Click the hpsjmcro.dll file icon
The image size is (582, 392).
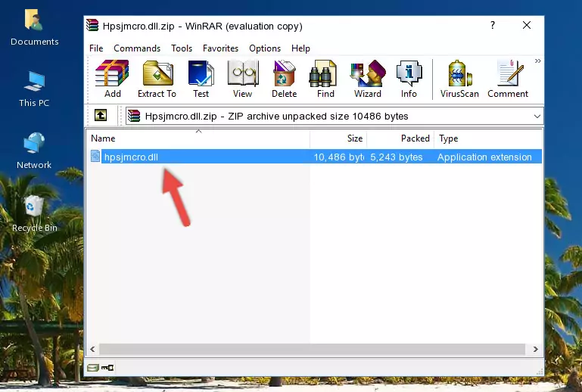[x=95, y=157]
